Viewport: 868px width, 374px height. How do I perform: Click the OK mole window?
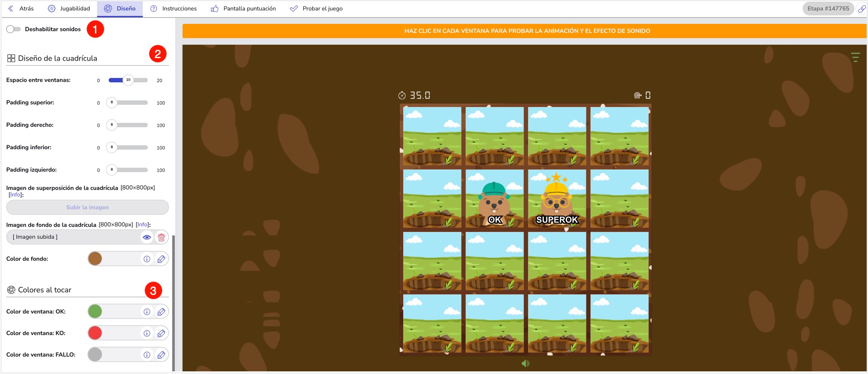pyautogui.click(x=495, y=198)
